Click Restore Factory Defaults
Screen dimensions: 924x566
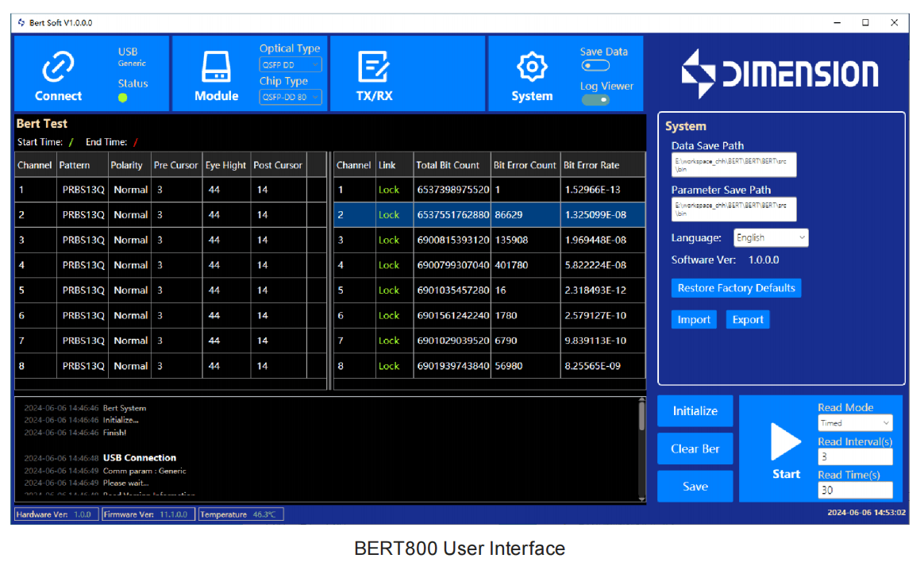[x=736, y=288]
